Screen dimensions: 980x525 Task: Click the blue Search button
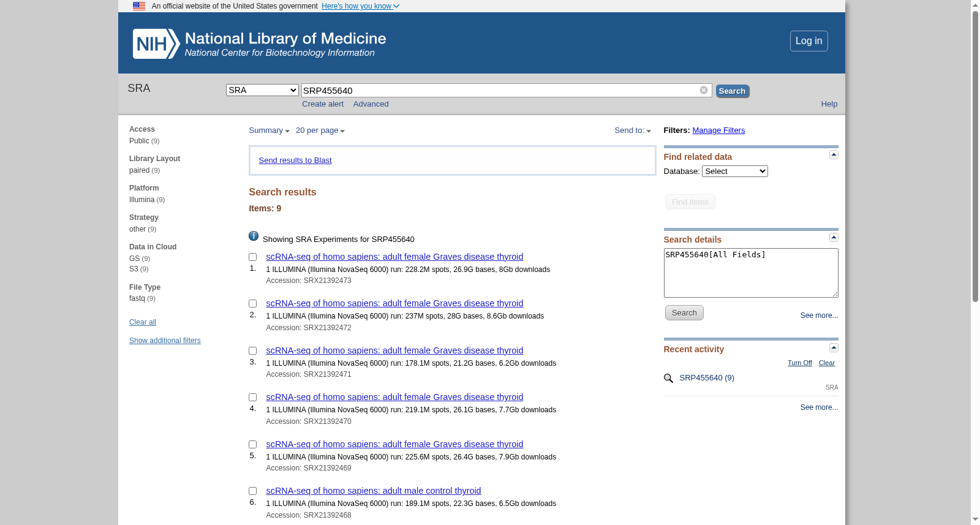point(733,91)
